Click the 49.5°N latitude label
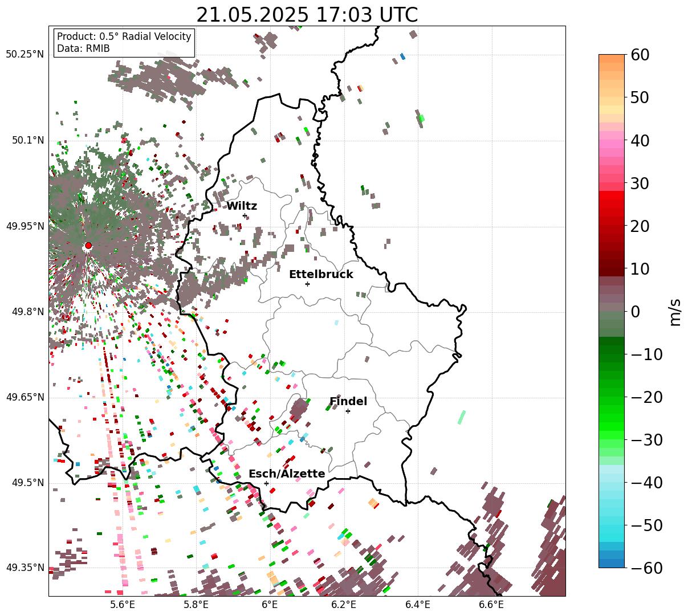 (28, 483)
